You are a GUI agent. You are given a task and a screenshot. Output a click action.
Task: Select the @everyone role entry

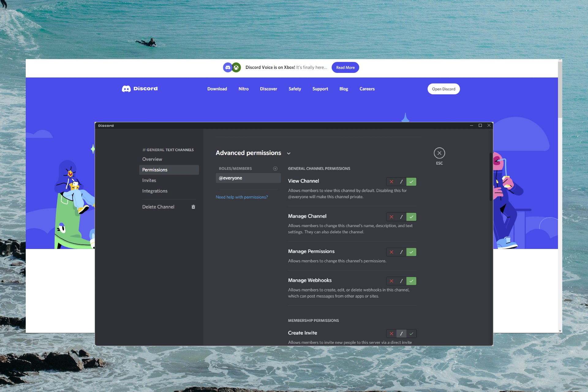pyautogui.click(x=248, y=178)
